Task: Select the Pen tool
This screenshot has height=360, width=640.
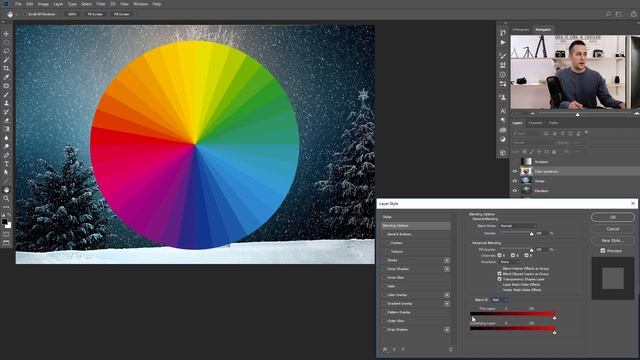Action: pyautogui.click(x=6, y=155)
